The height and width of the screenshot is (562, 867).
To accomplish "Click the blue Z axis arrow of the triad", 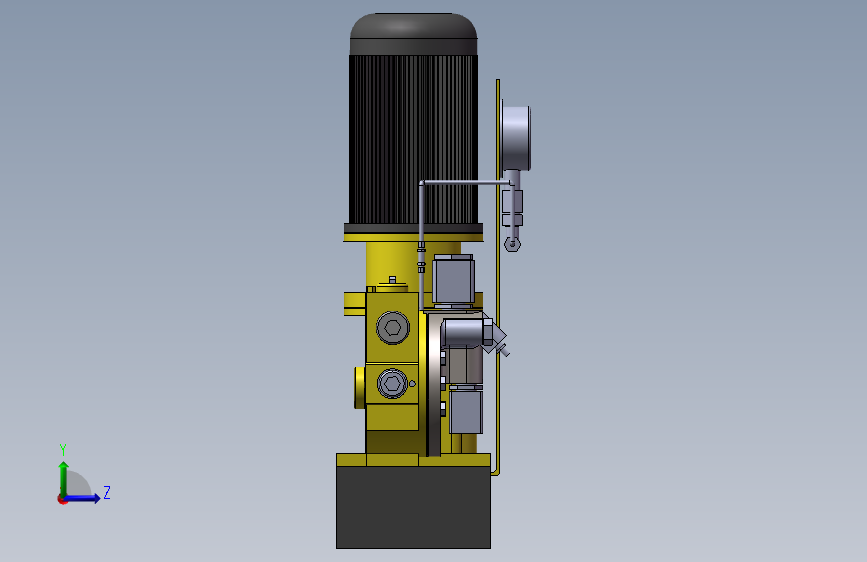I will pos(82,498).
